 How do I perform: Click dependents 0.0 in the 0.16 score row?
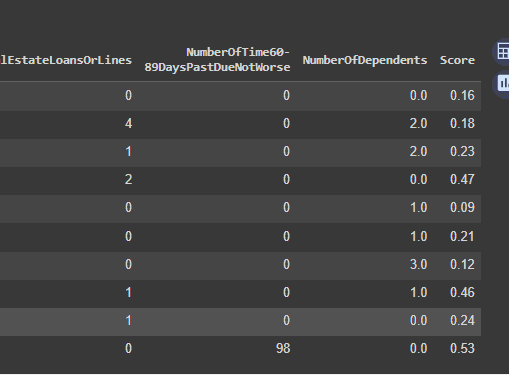pyautogui.click(x=418, y=96)
